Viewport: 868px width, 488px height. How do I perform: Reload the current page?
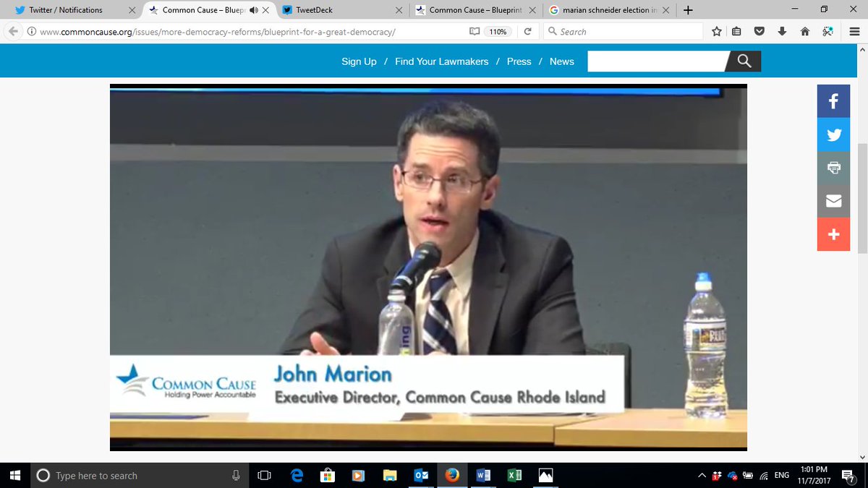pos(527,32)
